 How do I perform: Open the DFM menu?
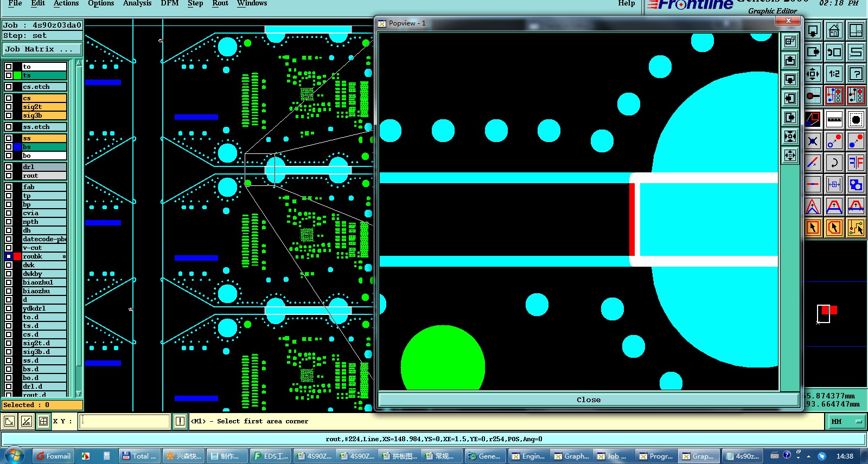click(x=170, y=3)
